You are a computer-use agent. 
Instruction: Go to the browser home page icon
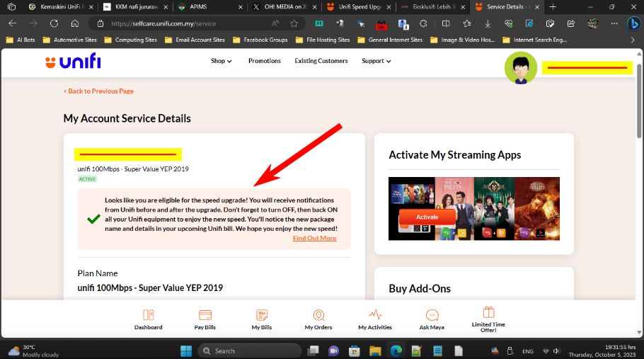click(x=75, y=23)
